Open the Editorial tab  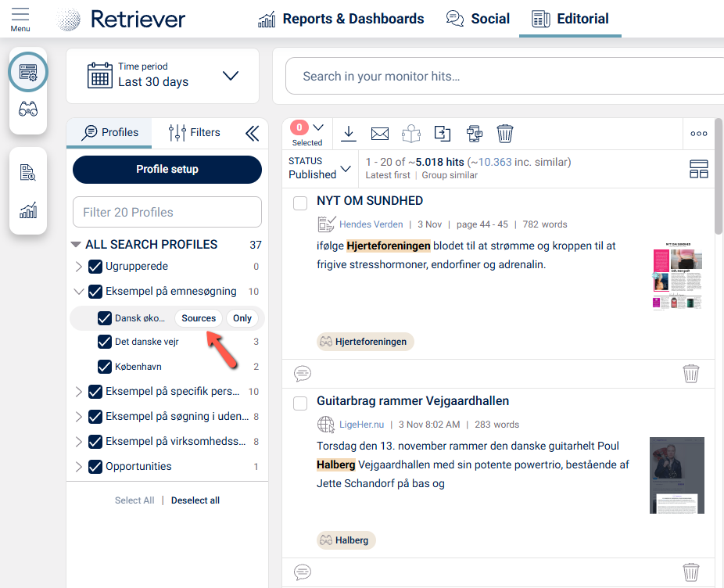(570, 19)
